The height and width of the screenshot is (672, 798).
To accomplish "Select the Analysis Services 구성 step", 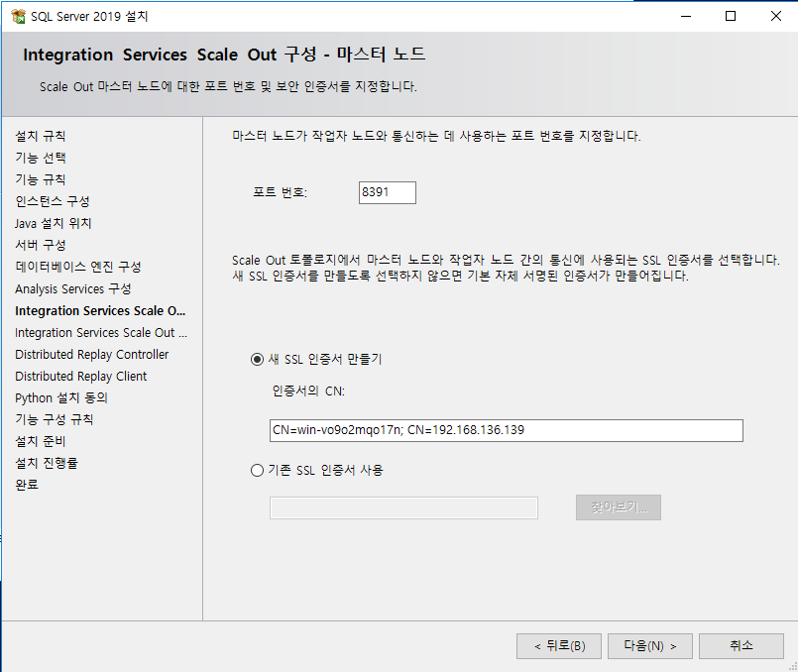I will tap(72, 289).
